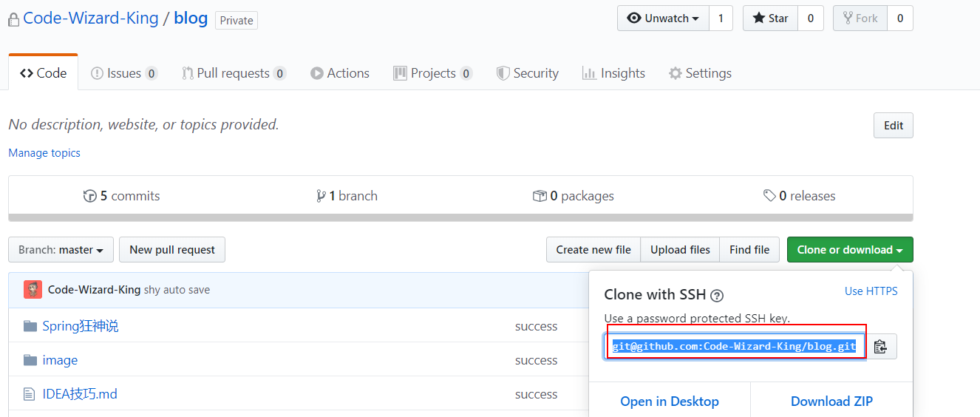Open the Code-Wizard-King owner link in header
The height and width of the screenshot is (417, 980).
[91, 18]
